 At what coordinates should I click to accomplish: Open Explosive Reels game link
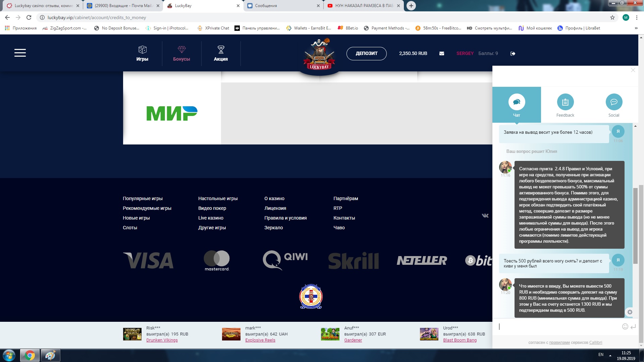260,340
